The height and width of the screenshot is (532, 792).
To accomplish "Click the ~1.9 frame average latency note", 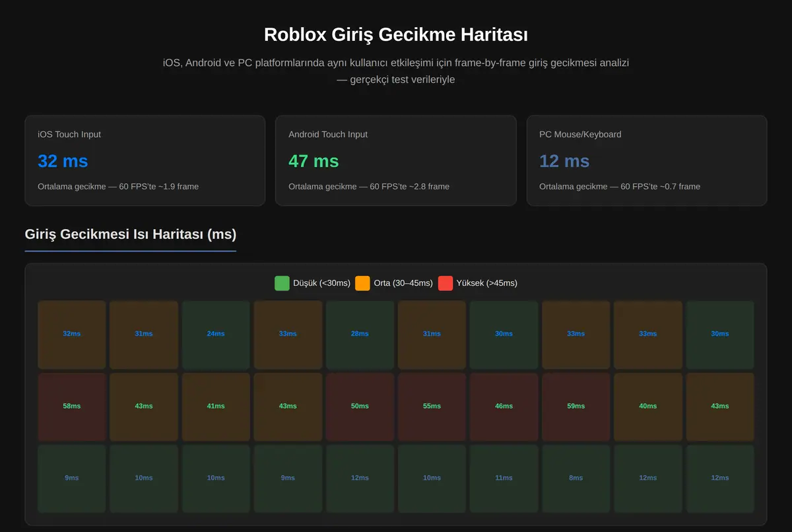I will click(x=118, y=187).
